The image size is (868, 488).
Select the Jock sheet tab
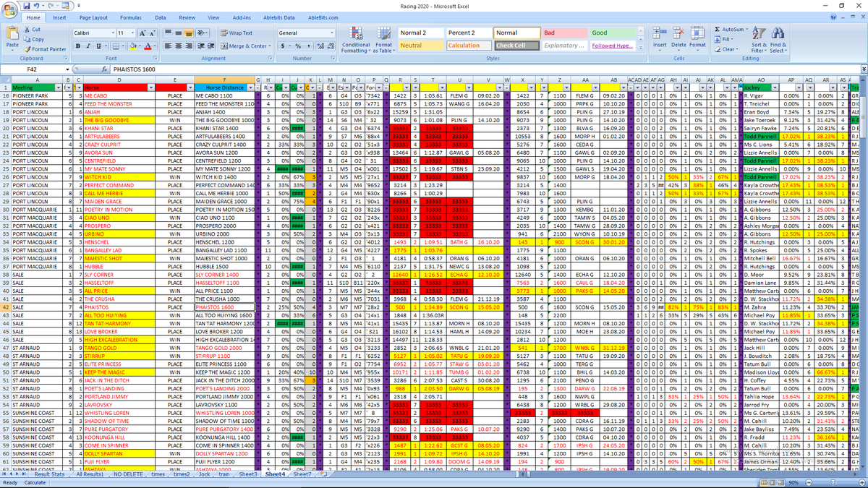(205, 474)
